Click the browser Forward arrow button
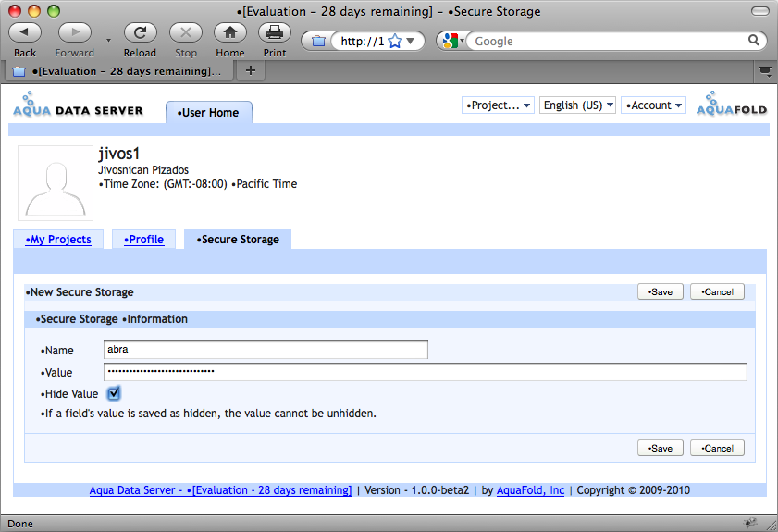The image size is (778, 532). (74, 32)
